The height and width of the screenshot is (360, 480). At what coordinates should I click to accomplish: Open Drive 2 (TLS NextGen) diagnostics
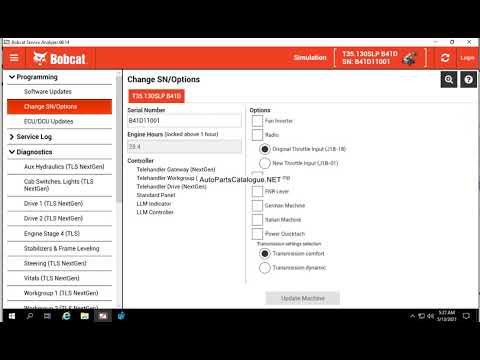click(x=59, y=219)
